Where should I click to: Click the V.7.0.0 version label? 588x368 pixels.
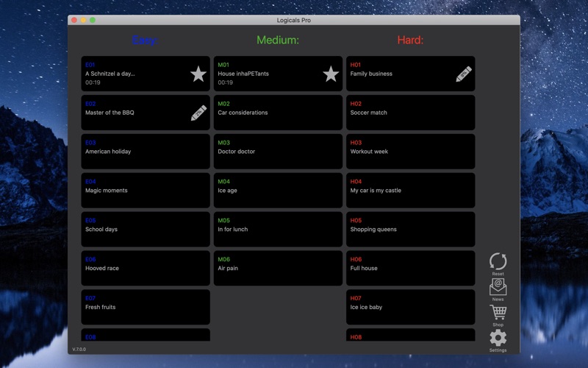[x=79, y=349]
